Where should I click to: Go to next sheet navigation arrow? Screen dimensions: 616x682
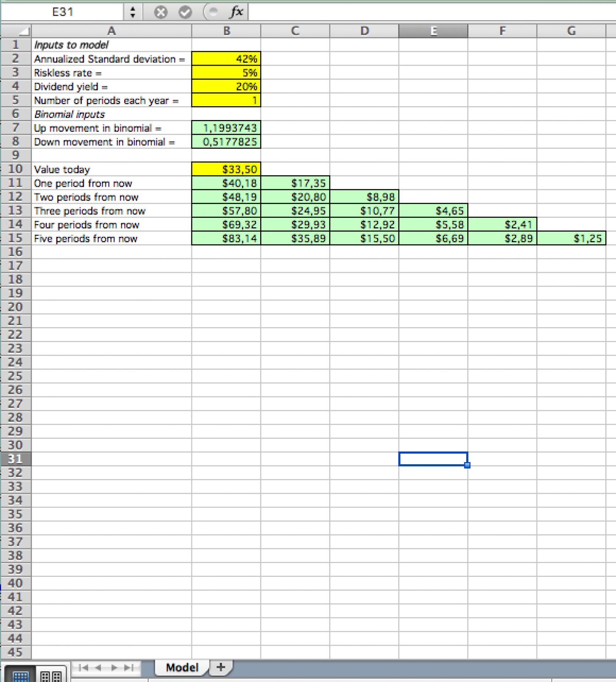pyautogui.click(x=114, y=668)
